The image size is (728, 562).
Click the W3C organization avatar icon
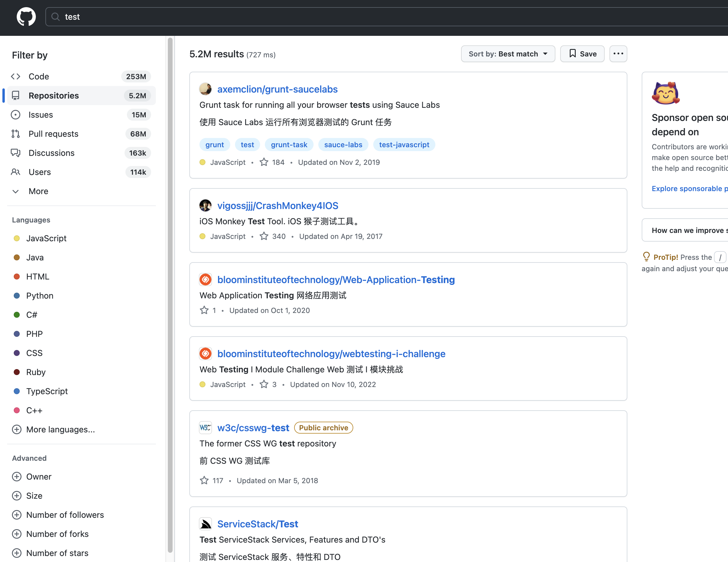pos(205,428)
